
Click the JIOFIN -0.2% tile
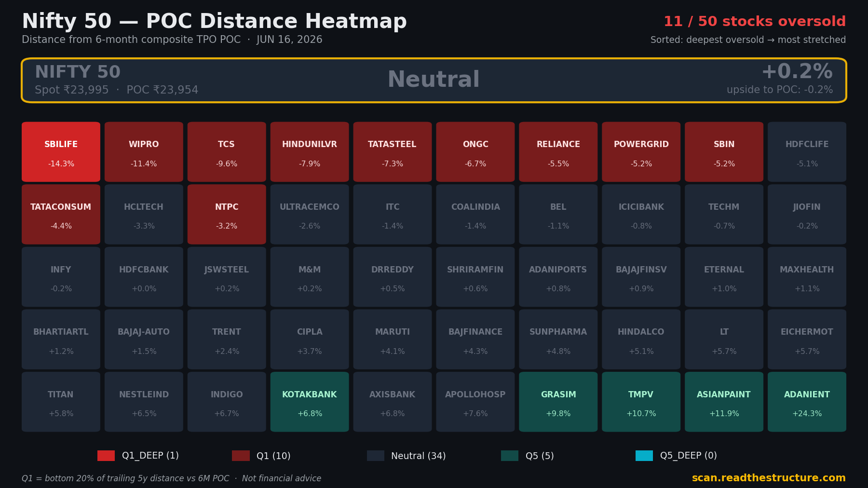click(807, 215)
